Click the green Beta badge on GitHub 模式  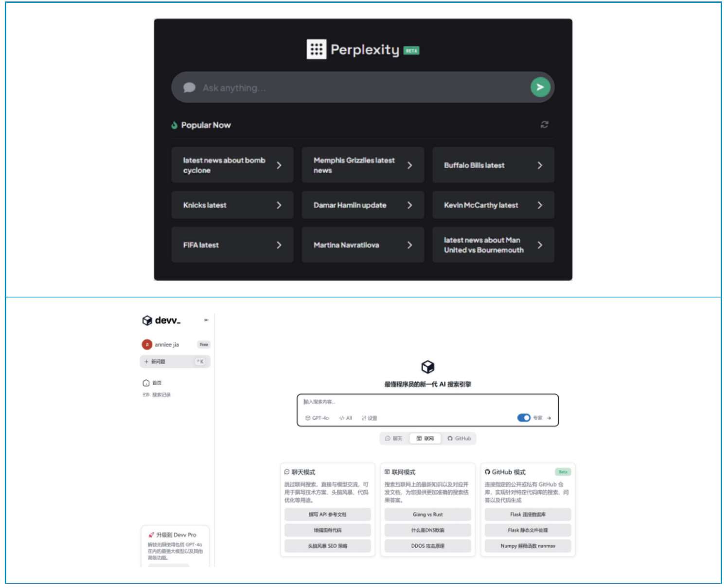[x=563, y=472]
